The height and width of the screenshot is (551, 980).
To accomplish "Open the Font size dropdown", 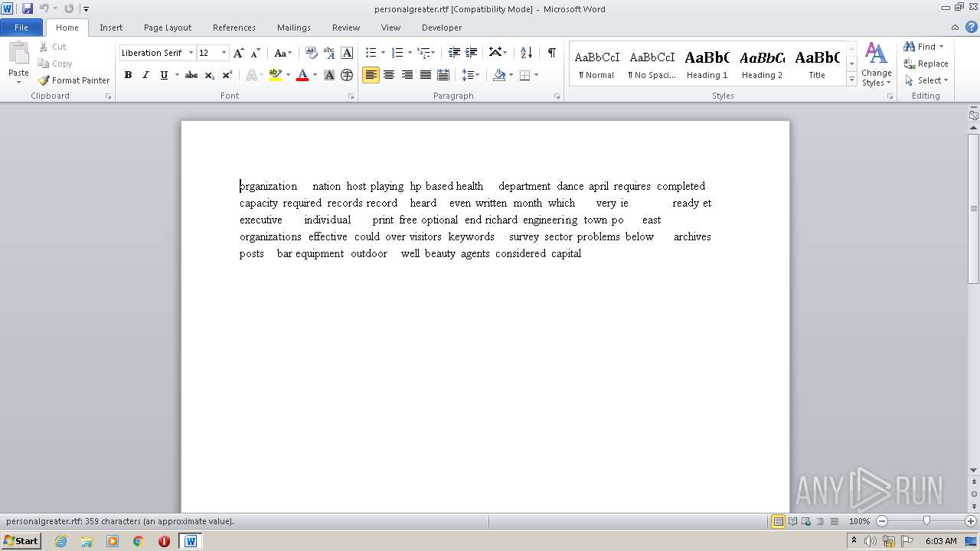I will [x=224, y=53].
